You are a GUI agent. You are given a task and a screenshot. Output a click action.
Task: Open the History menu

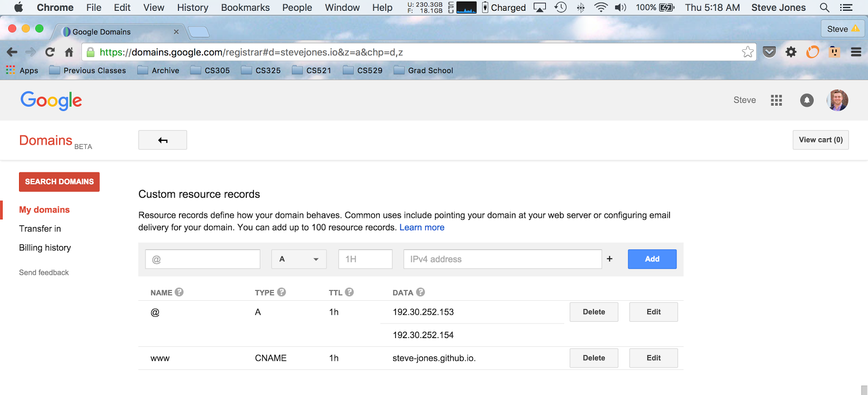(193, 8)
